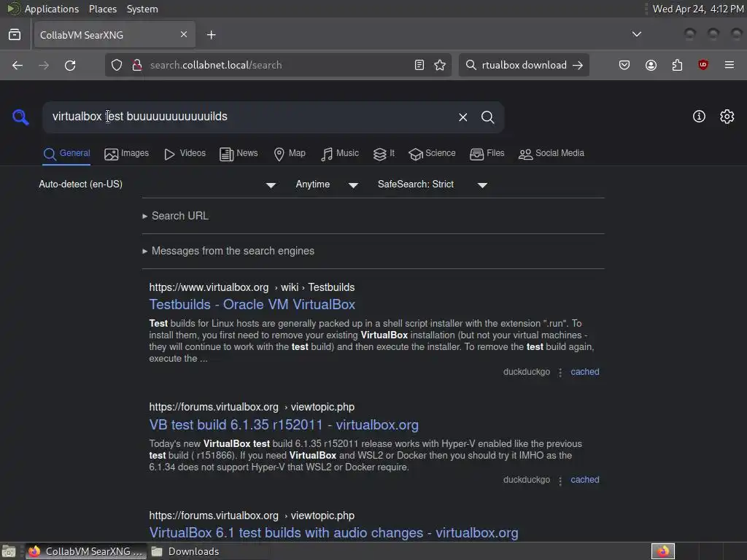This screenshot has width=747, height=560.
Task: Switch to the Map category tab
Action: tap(289, 153)
